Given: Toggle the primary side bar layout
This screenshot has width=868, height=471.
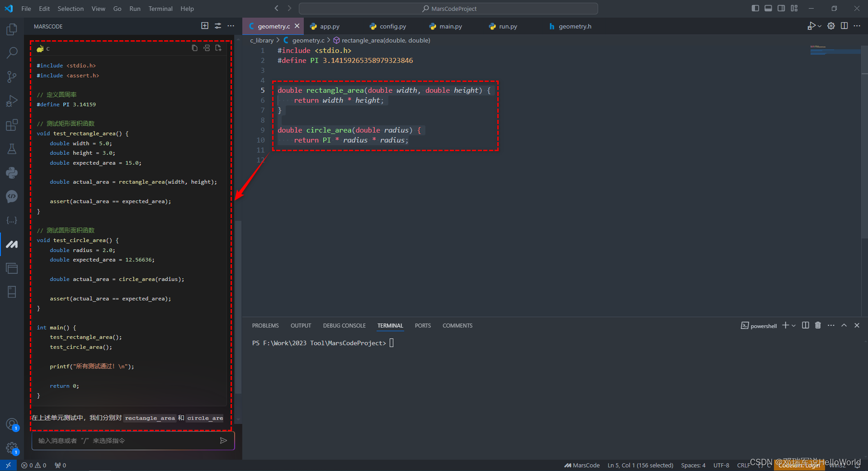Looking at the screenshot, I should click(x=755, y=9).
